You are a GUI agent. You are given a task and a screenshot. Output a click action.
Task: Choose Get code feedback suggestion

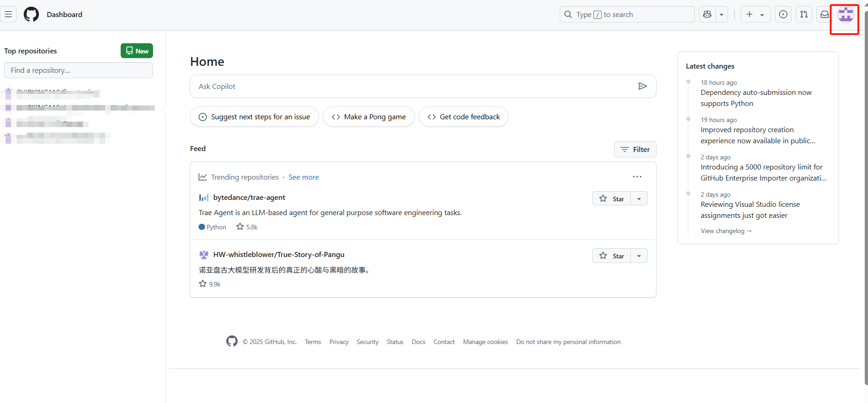click(x=463, y=117)
